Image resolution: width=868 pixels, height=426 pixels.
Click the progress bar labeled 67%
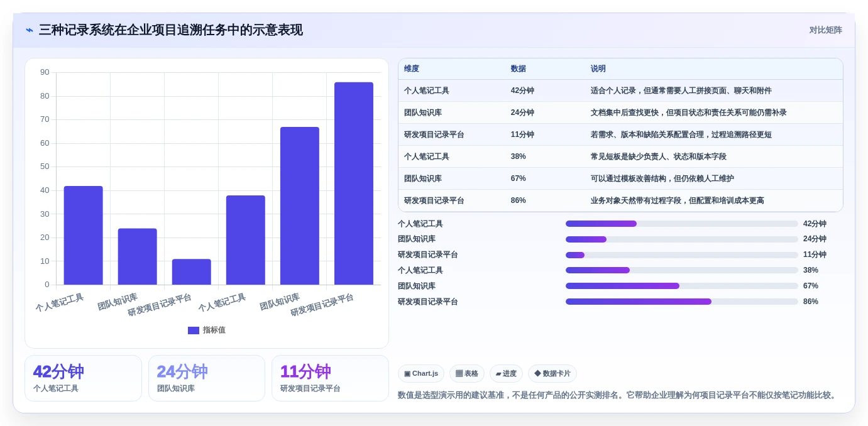coord(682,286)
